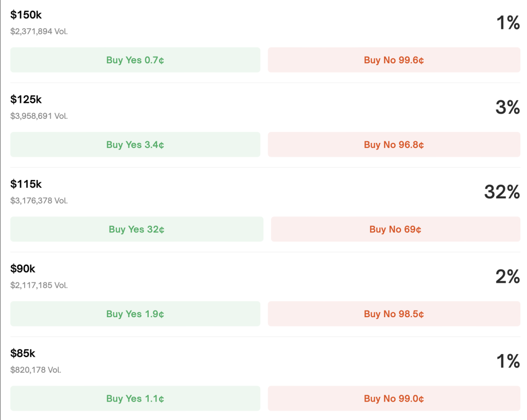Click Buy Yes 1.9¢ for $90k
The image size is (527, 420).
[x=135, y=314]
